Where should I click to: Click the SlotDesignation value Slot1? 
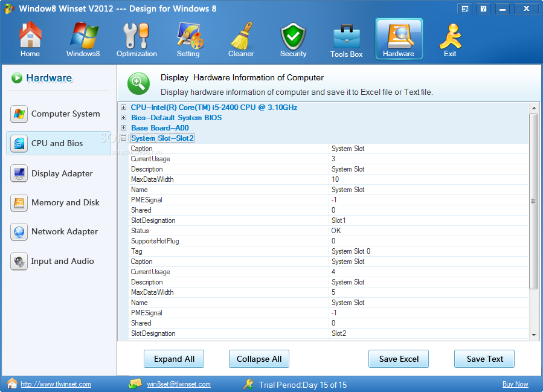click(339, 220)
